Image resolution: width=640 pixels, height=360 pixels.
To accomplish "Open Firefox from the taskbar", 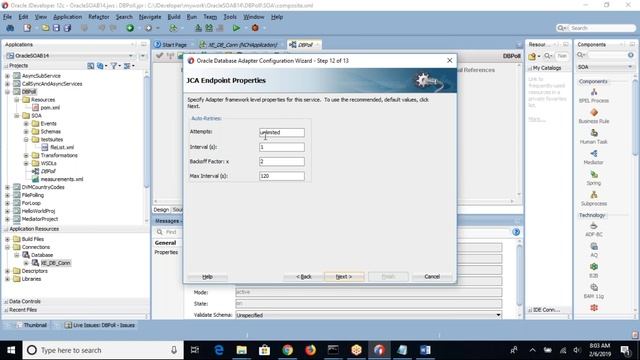I will [311, 350].
